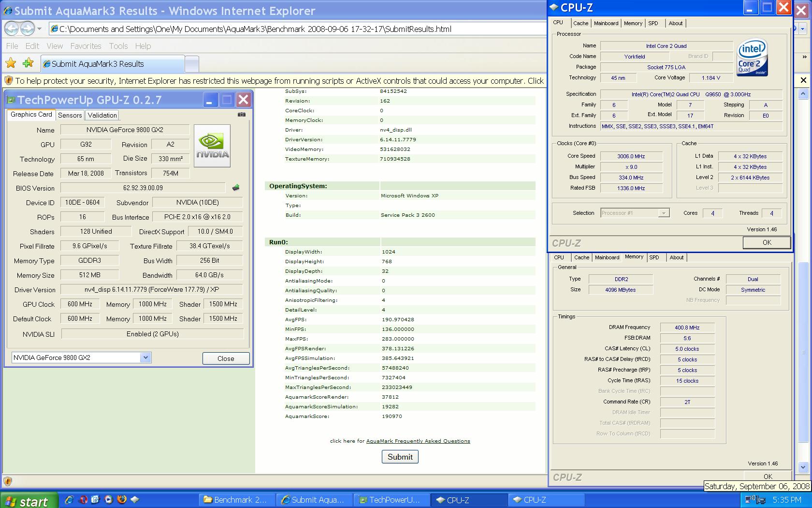Switch to TechPowerUp taskbar button
Screen dimensions: 812x508
pos(391,500)
